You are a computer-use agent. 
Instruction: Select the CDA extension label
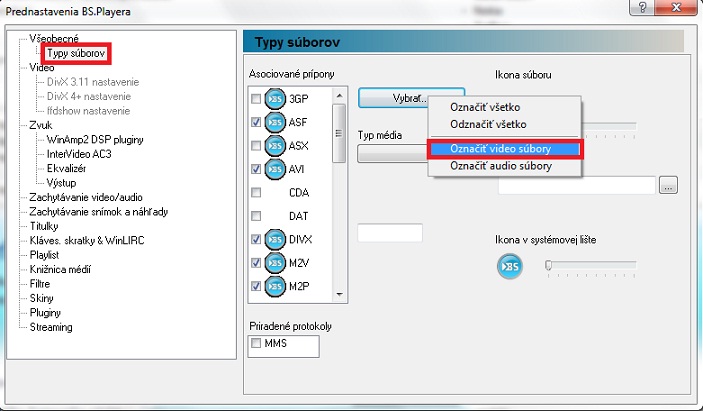tap(299, 193)
